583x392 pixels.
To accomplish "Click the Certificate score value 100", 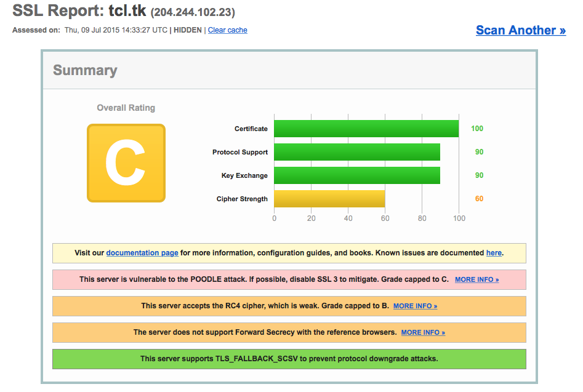I will [477, 129].
